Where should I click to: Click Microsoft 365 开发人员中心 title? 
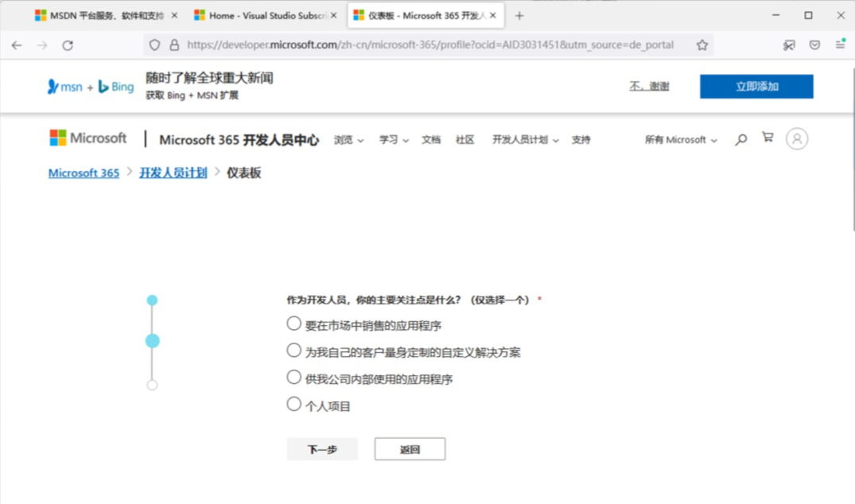point(239,140)
